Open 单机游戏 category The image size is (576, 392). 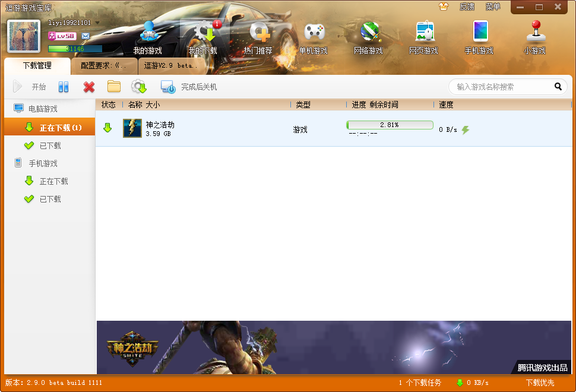point(314,37)
